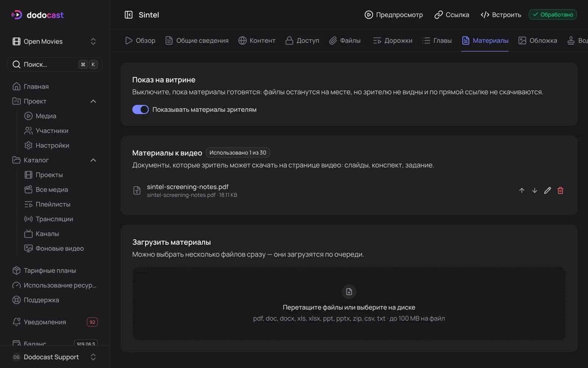Open the Контент tab
Image resolution: width=588 pixels, height=368 pixels.
(x=257, y=40)
